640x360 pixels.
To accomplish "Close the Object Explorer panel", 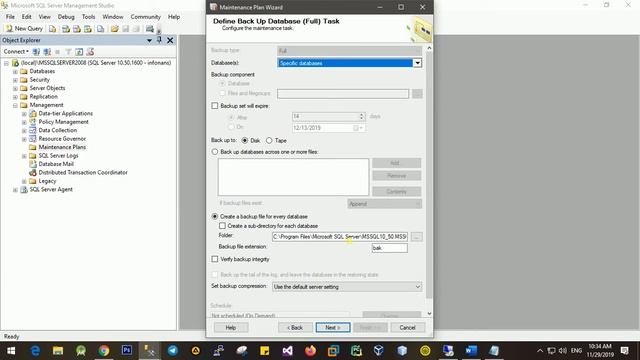I will point(170,40).
